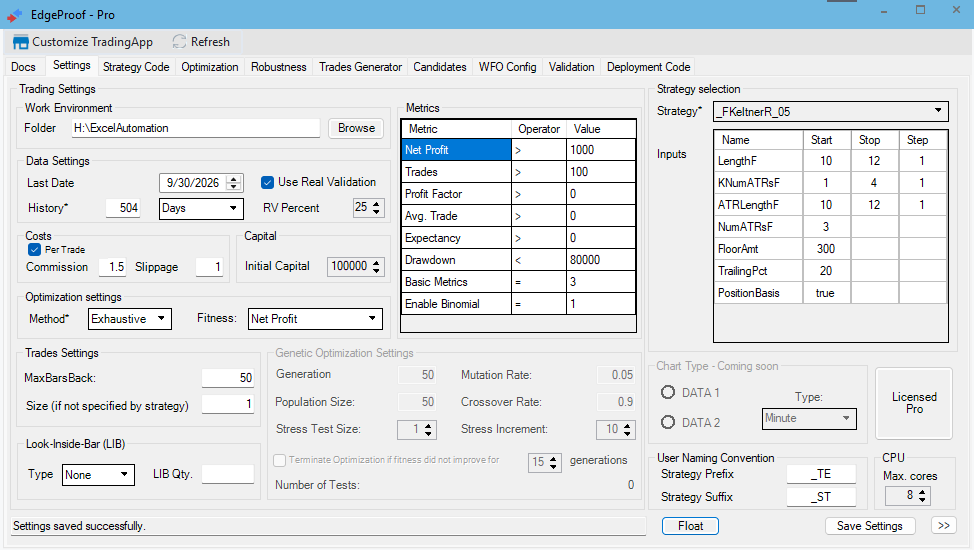Click the Operator column header
This screenshot has width=974, height=550.
point(539,129)
